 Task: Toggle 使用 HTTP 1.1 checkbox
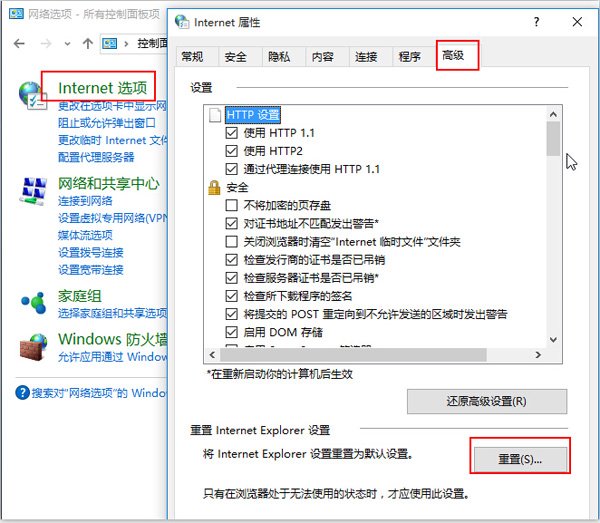tap(232, 133)
